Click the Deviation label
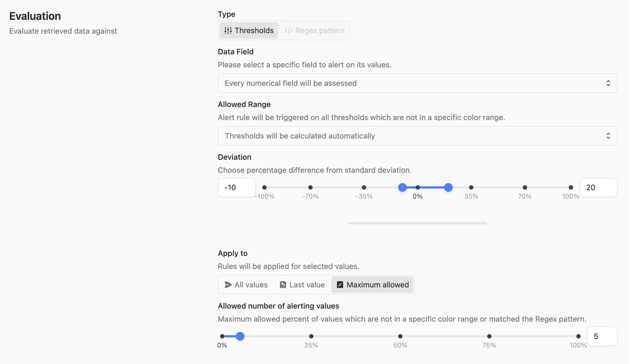This screenshot has height=364, width=629. coord(235,157)
